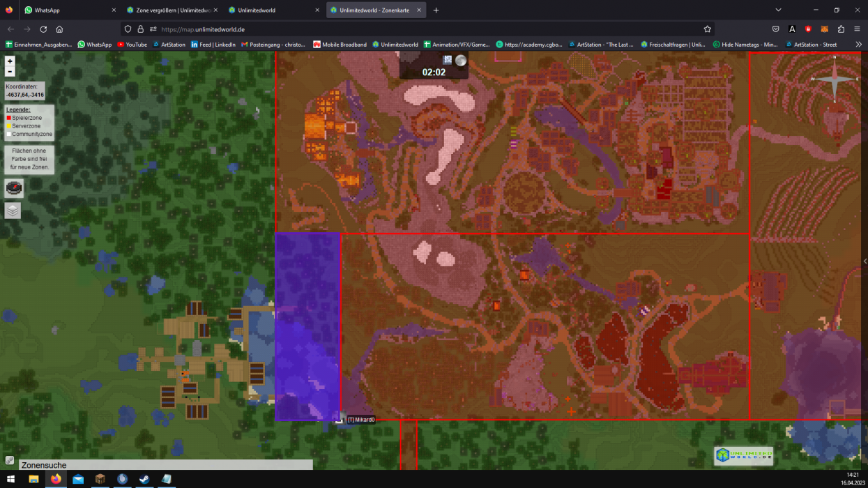Click the moon day-night icon by clock
Viewport: 868px width, 488px height.
461,61
